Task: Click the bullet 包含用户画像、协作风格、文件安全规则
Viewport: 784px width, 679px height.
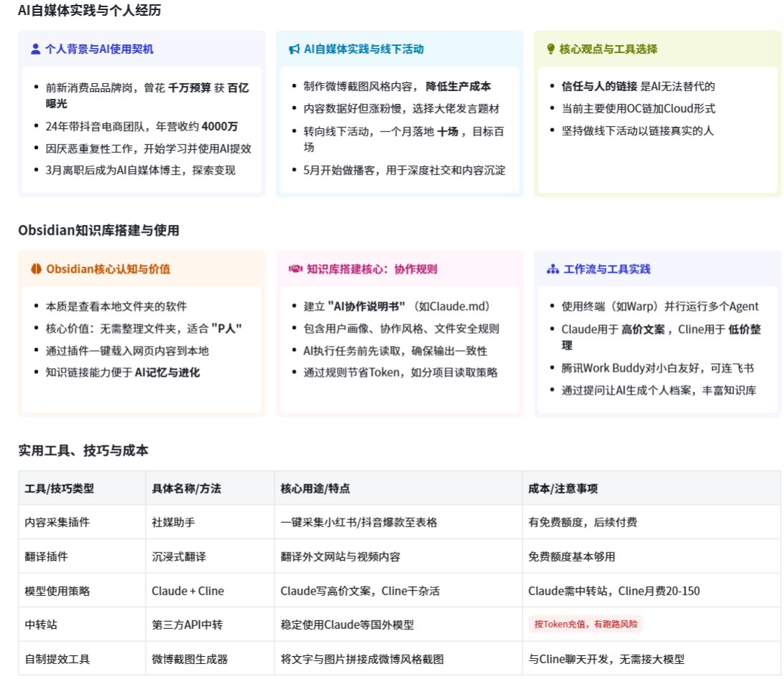Action: point(401,329)
